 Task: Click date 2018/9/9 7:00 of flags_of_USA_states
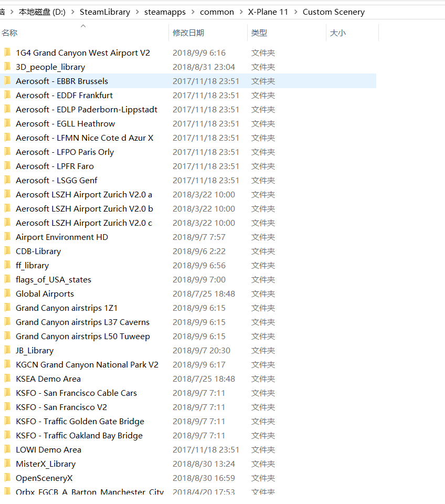coord(199,279)
